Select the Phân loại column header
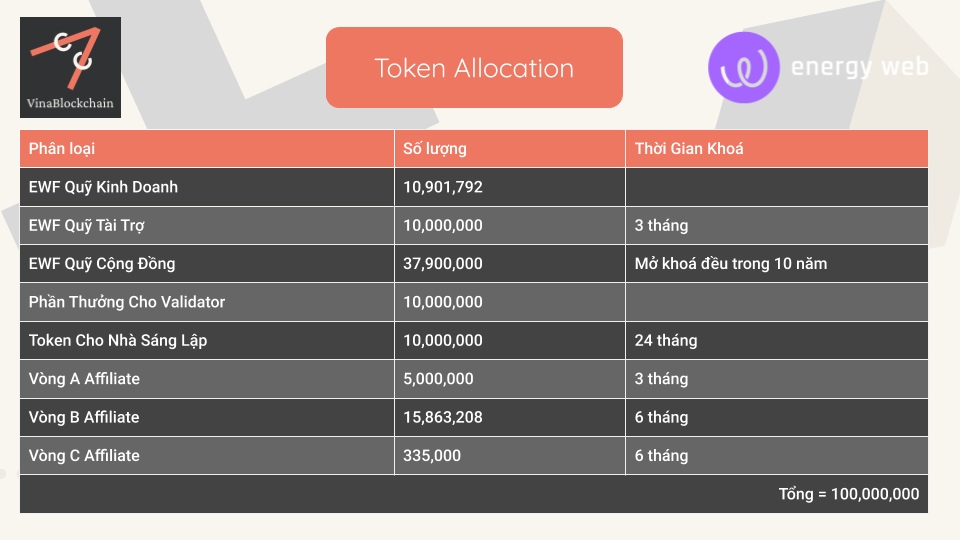 [x=207, y=149]
